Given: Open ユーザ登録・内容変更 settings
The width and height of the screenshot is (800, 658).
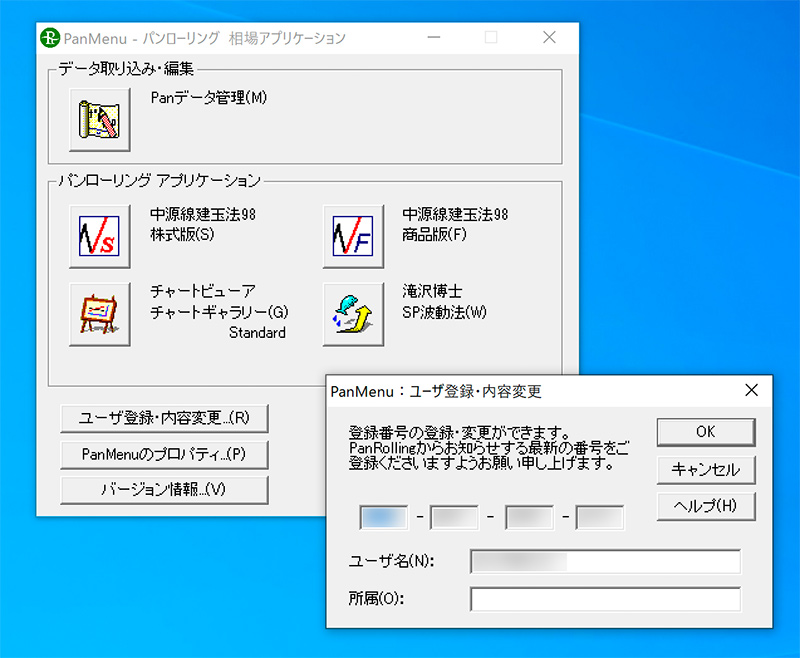Looking at the screenshot, I should coord(166,418).
